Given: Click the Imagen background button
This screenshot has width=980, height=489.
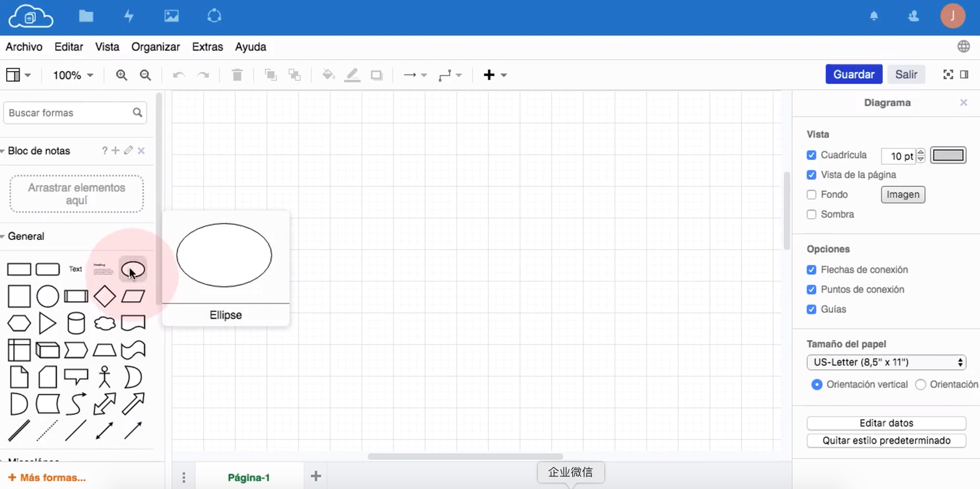Looking at the screenshot, I should click(903, 195).
